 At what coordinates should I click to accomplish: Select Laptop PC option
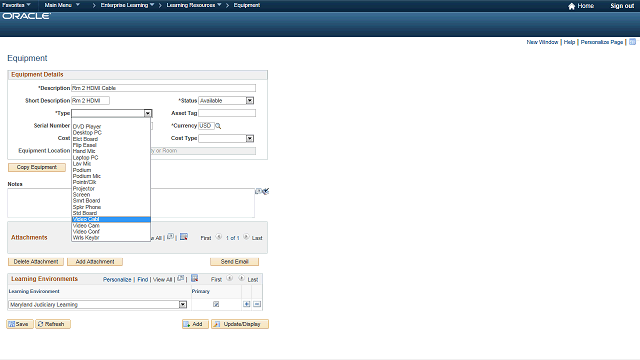point(111,158)
